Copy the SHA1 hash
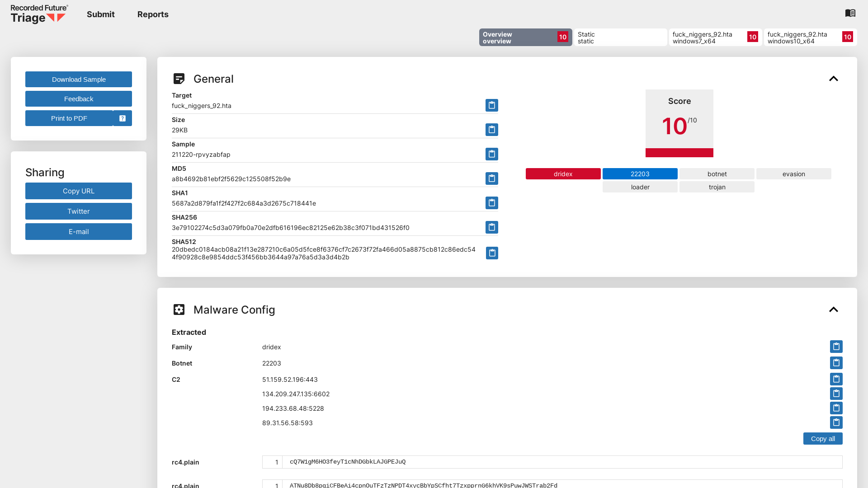Viewport: 868px width, 488px height. pyautogui.click(x=492, y=203)
